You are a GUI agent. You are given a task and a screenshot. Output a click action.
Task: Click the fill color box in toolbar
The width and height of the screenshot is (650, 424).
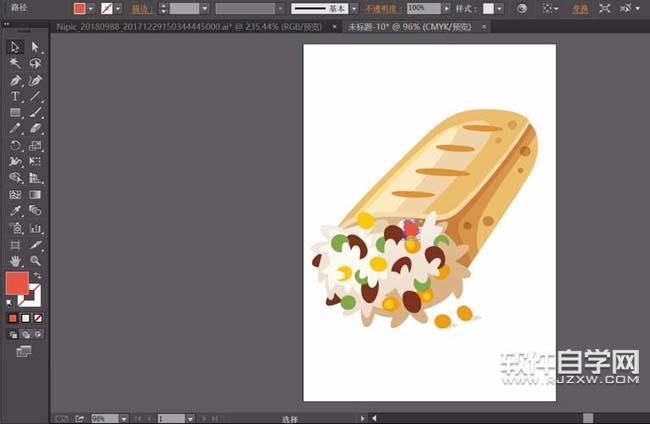click(17, 283)
